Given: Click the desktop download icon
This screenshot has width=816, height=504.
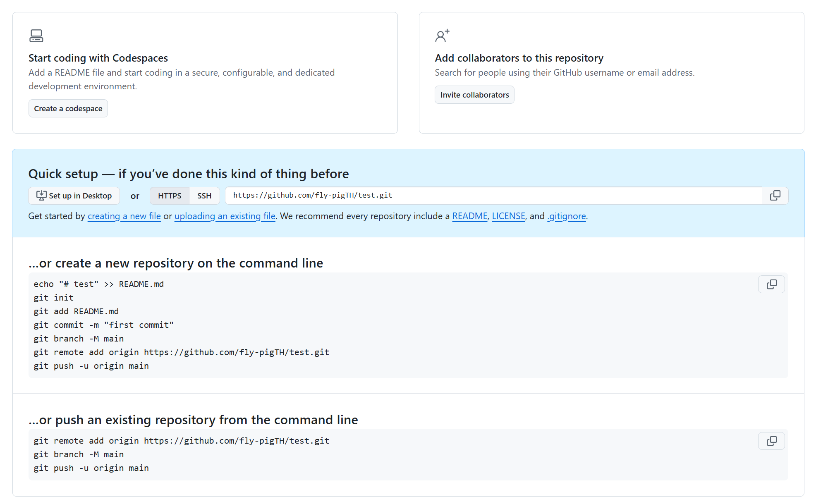Looking at the screenshot, I should click(x=41, y=196).
